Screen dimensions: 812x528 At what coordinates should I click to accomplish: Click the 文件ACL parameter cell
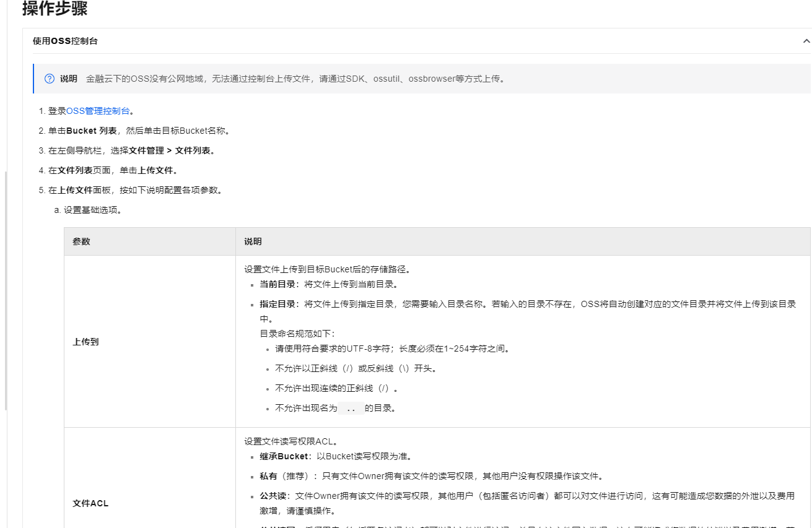pos(150,503)
